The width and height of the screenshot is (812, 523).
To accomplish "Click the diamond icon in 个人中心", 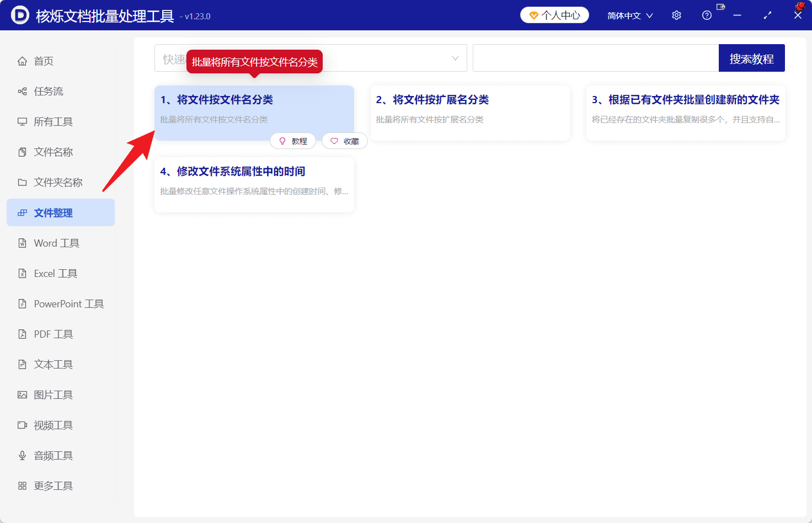I will [533, 15].
